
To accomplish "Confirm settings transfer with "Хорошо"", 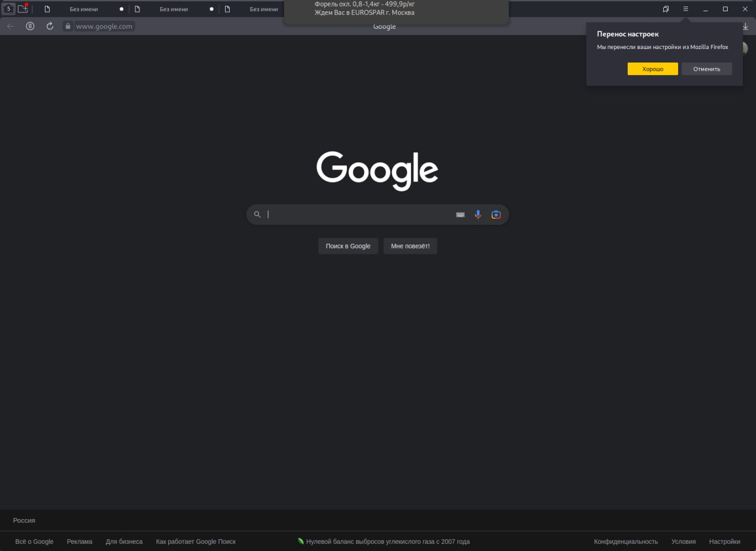I will (653, 69).
